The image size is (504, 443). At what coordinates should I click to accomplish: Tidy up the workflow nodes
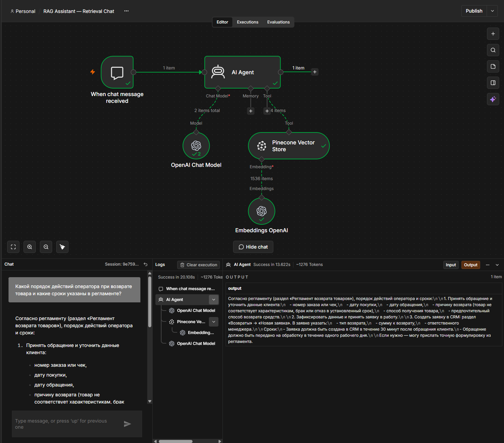pos(62,247)
